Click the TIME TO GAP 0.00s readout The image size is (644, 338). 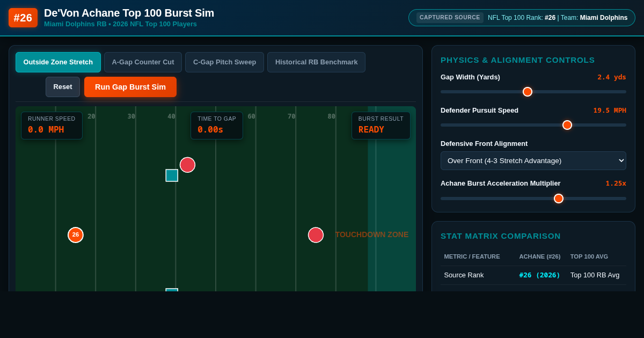217,126
